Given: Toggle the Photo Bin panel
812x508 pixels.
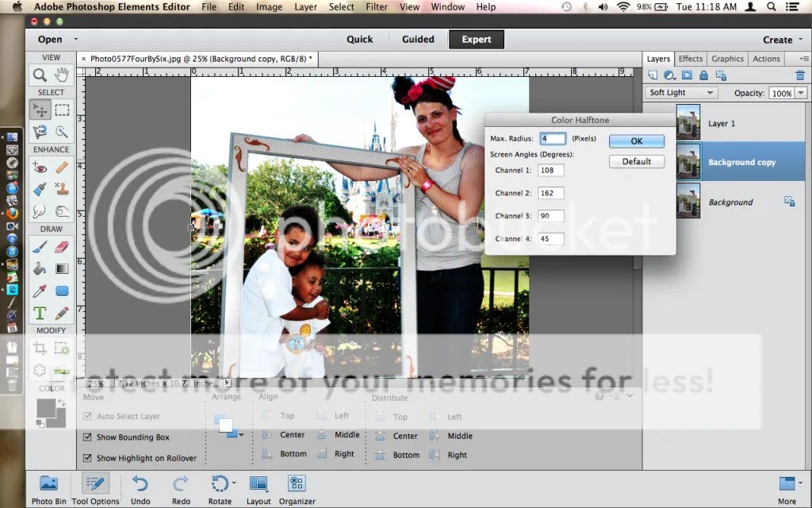Looking at the screenshot, I should [x=48, y=489].
